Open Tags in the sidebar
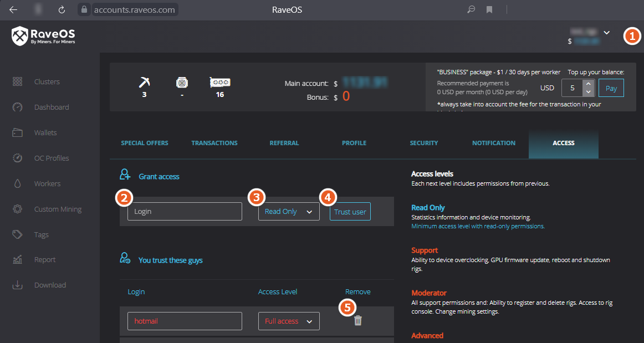 click(42, 234)
